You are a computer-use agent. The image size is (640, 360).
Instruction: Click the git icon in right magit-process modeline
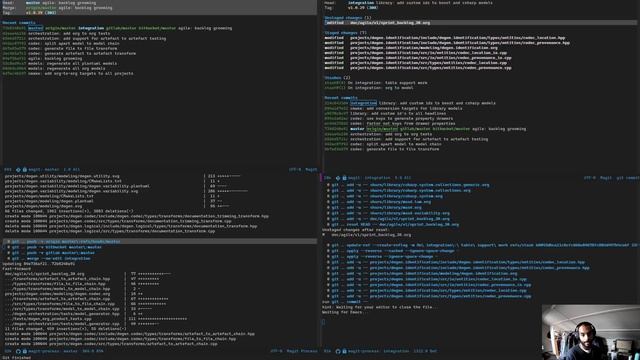tap(338, 351)
